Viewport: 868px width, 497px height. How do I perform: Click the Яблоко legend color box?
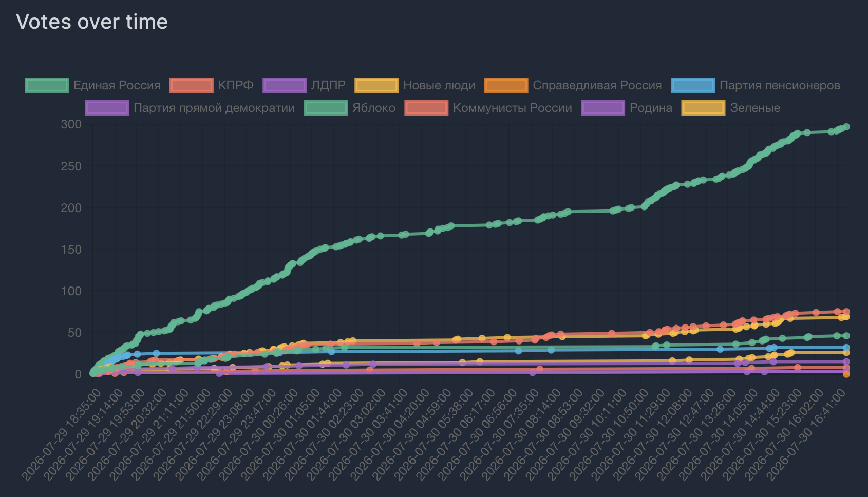pos(326,108)
